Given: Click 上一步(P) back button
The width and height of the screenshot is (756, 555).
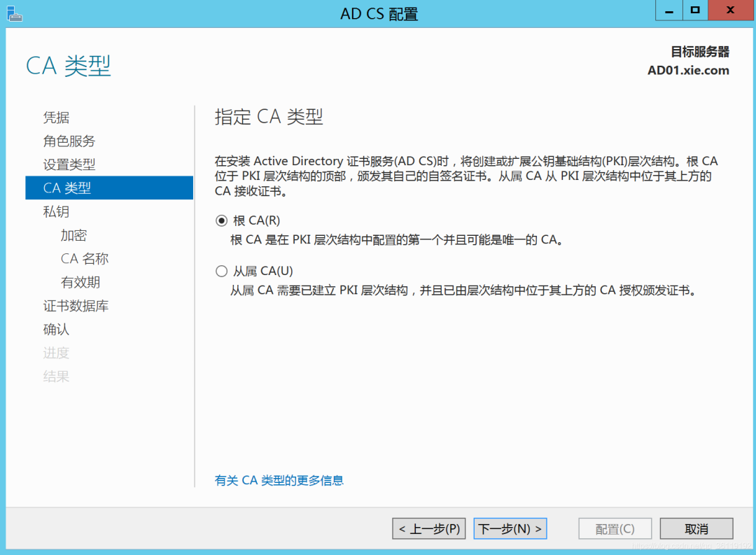Looking at the screenshot, I should point(429,529).
